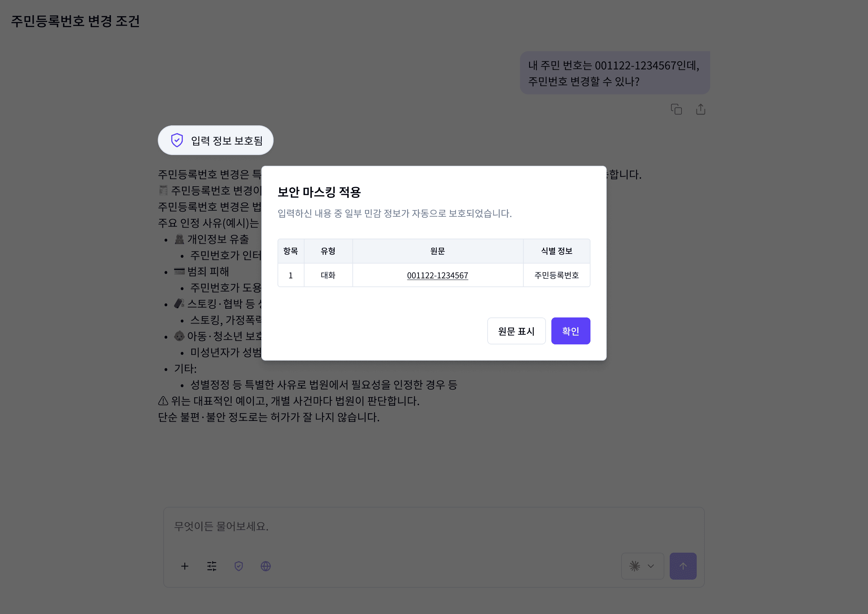868x614 pixels.
Task: Click the plus attachment icon
Action: click(x=185, y=566)
